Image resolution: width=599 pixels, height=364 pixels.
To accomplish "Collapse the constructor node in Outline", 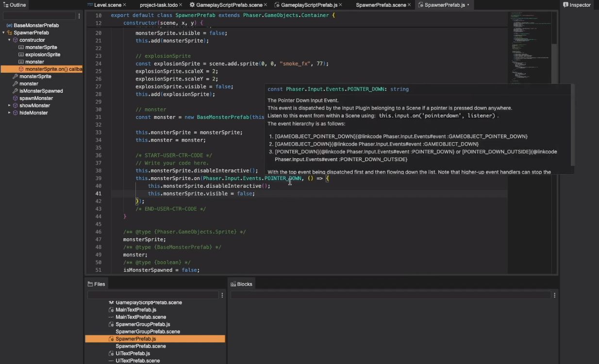I will pos(9,40).
